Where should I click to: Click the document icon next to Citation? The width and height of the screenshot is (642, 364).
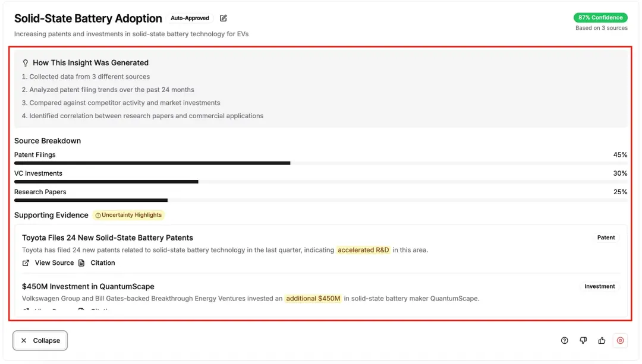(x=81, y=262)
